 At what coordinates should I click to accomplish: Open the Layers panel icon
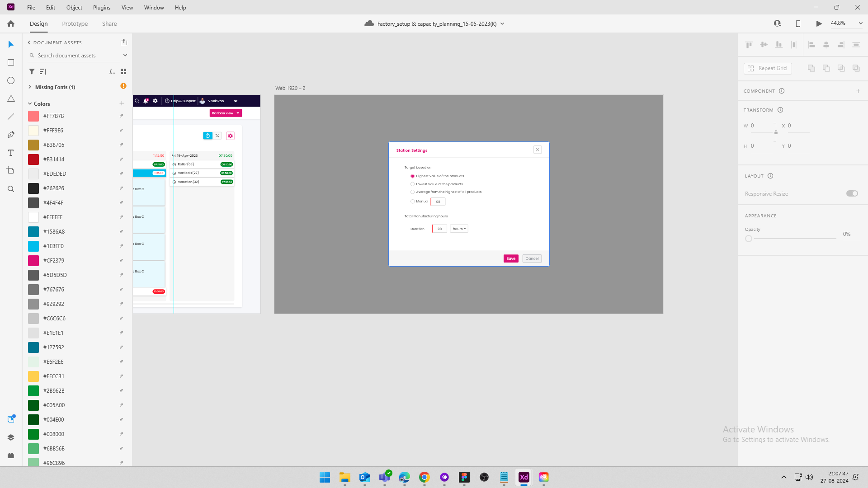pyautogui.click(x=11, y=437)
